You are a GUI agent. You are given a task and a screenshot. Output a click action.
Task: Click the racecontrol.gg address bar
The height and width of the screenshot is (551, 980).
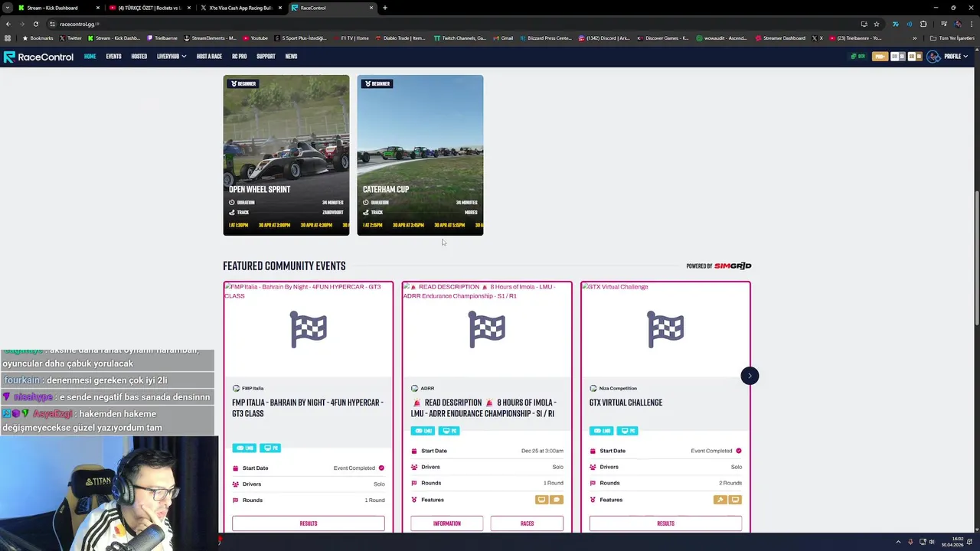[x=452, y=24]
